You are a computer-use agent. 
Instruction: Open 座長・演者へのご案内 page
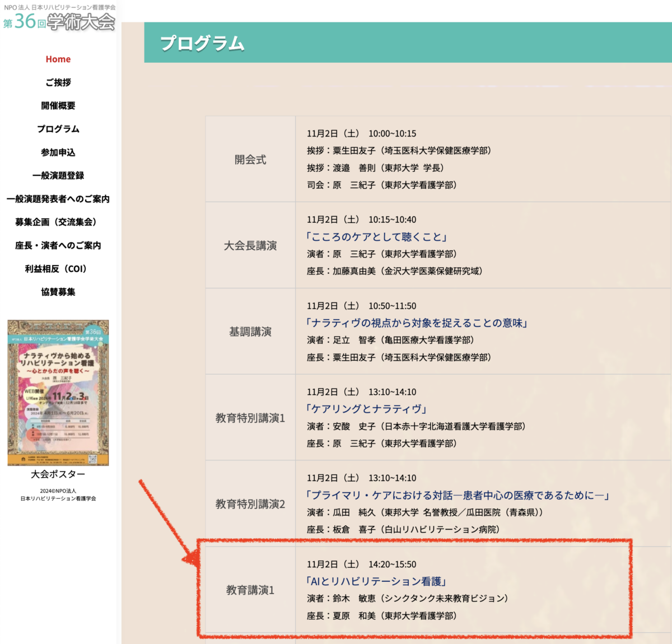(x=58, y=245)
